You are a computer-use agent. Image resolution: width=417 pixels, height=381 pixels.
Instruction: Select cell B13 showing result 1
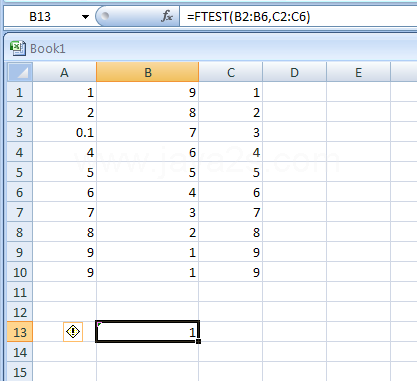(148, 332)
